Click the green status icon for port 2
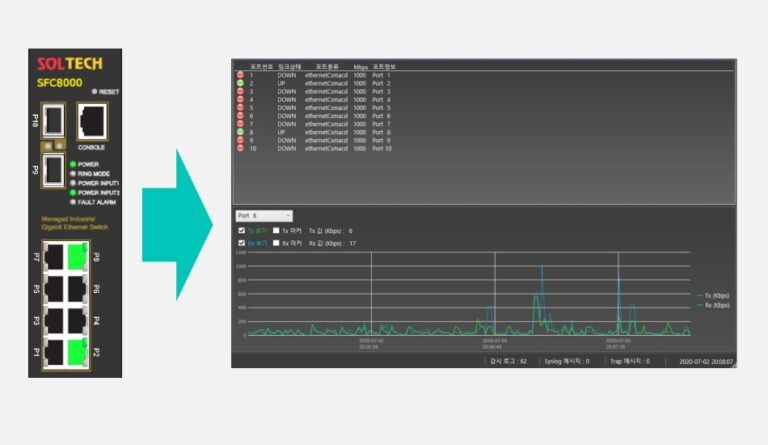 pyautogui.click(x=240, y=83)
